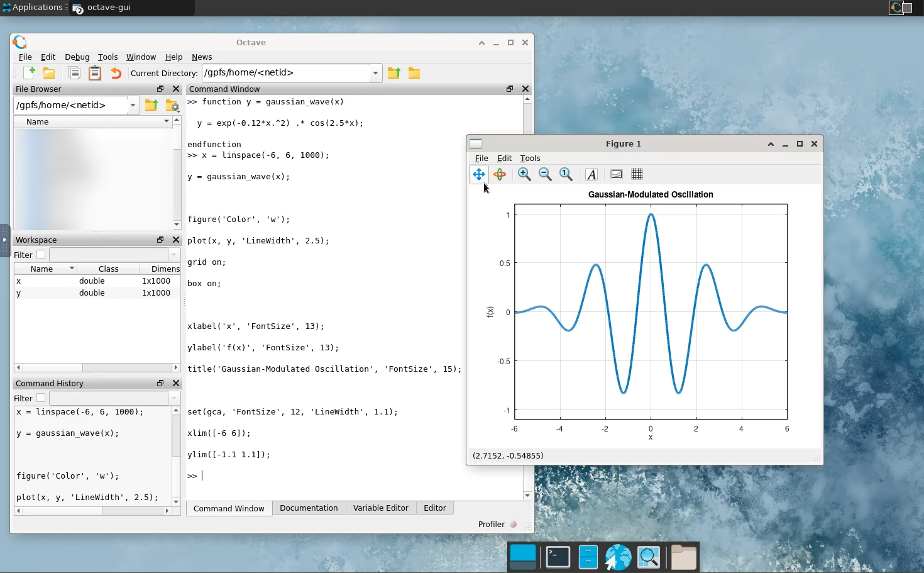Viewport: 924px width, 573px height.
Task: Open File Browser actions gear-folder icon
Action: pyautogui.click(x=172, y=105)
